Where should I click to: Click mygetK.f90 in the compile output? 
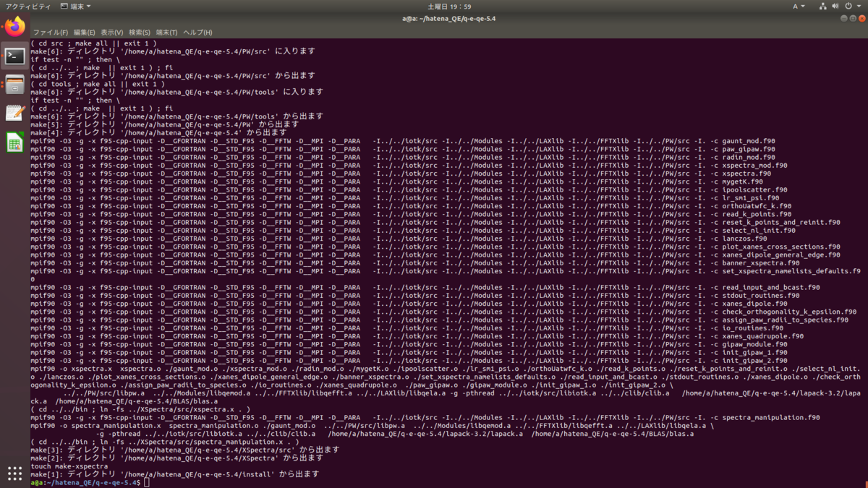(x=742, y=181)
